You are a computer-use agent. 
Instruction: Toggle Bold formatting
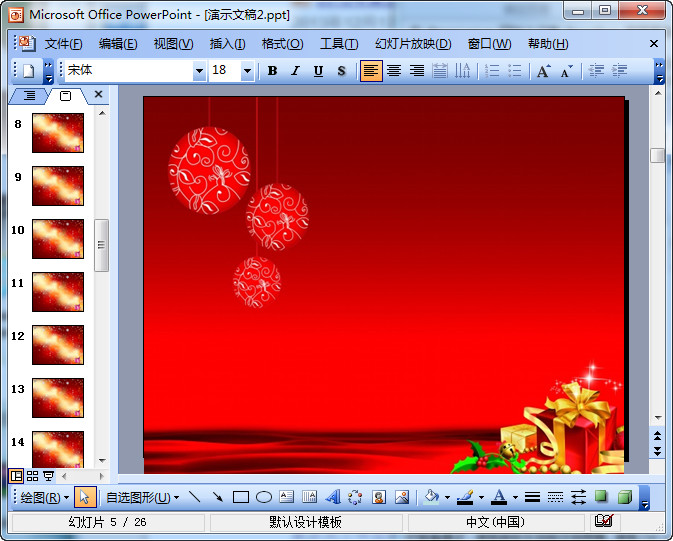pyautogui.click(x=272, y=71)
